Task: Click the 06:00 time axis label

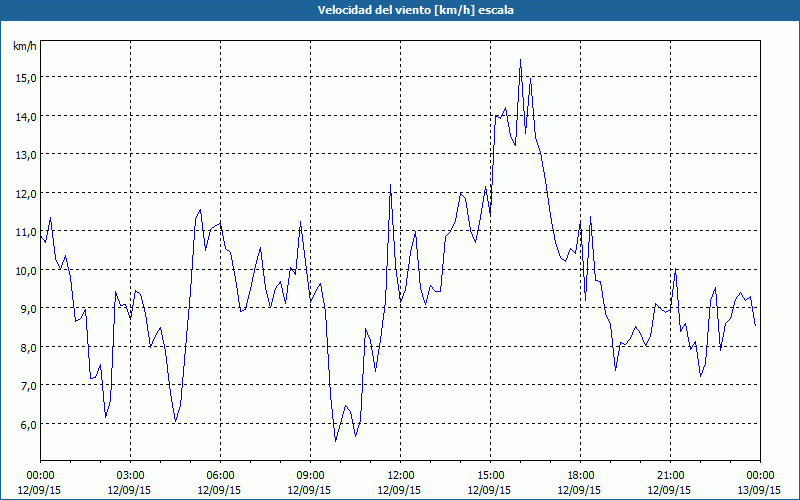Action: (x=220, y=476)
